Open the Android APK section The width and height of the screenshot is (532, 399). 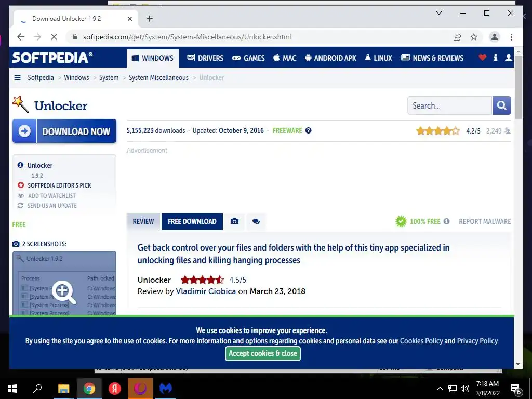[x=330, y=58]
